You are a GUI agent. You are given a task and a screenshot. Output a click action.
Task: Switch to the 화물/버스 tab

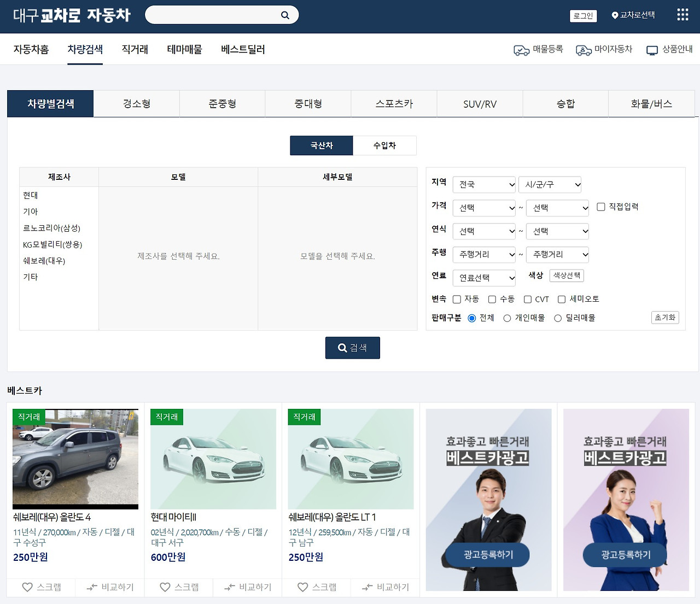651,104
